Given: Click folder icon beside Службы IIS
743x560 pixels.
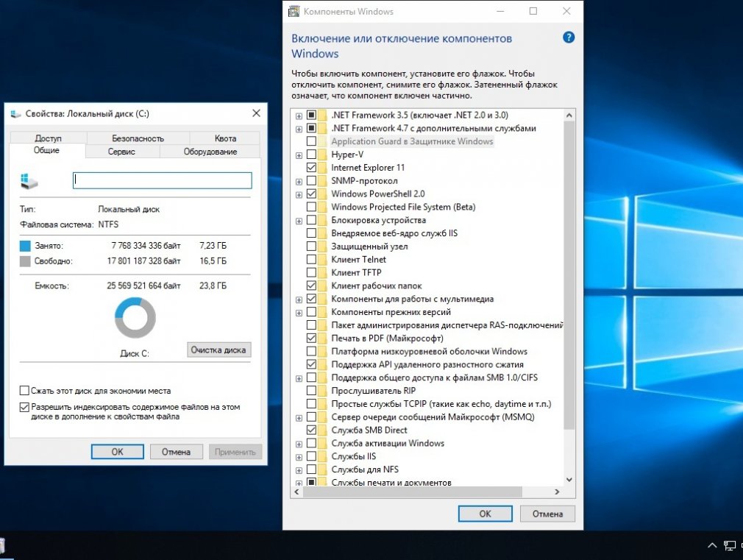Looking at the screenshot, I should [x=323, y=456].
